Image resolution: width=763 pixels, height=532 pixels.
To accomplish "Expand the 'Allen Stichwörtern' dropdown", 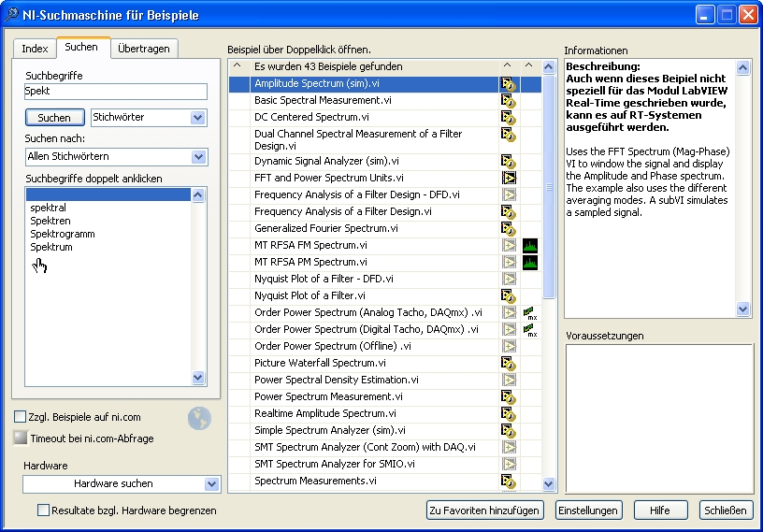I will tap(197, 157).
